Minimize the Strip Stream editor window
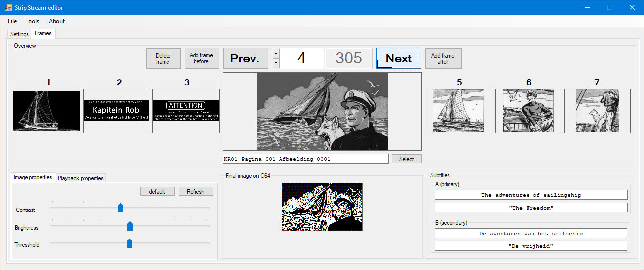The height and width of the screenshot is (270, 644). point(587,7)
